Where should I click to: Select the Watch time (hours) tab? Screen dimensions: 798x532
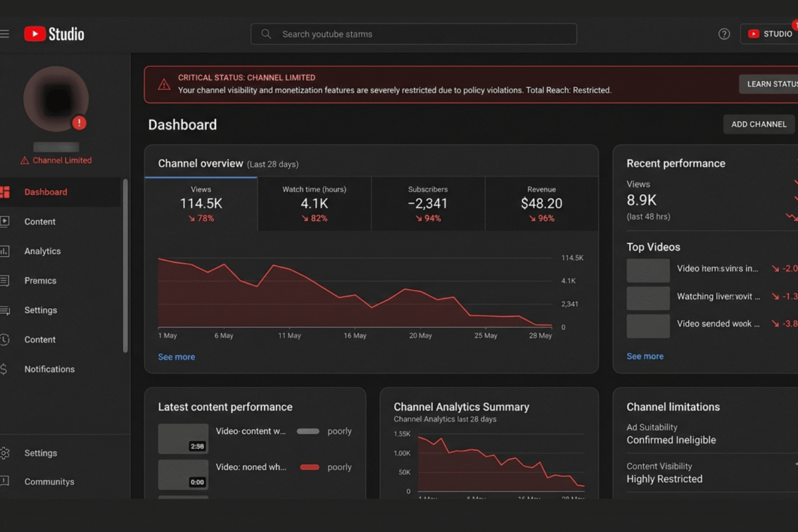(314, 203)
